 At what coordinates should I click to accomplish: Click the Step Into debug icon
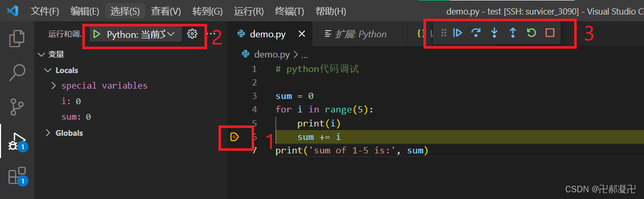point(494,33)
